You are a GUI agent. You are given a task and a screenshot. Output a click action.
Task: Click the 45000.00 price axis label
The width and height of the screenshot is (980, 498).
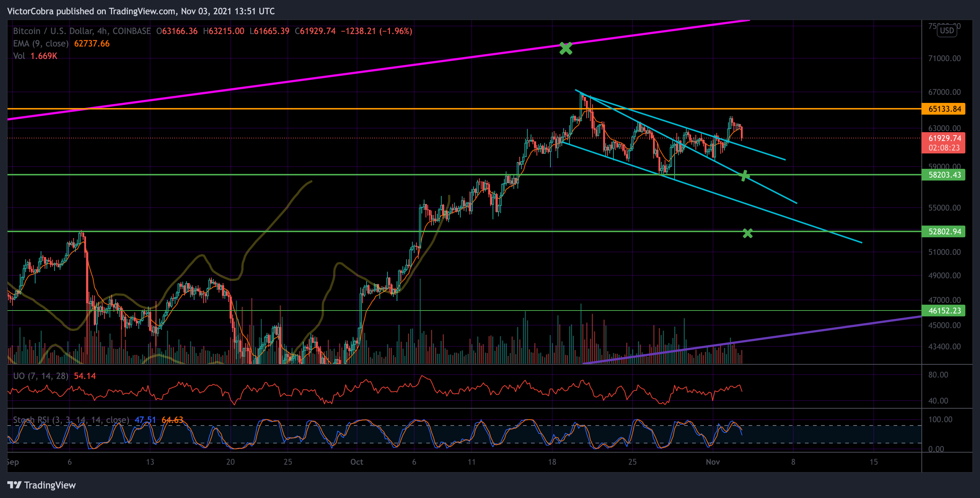pyautogui.click(x=944, y=325)
